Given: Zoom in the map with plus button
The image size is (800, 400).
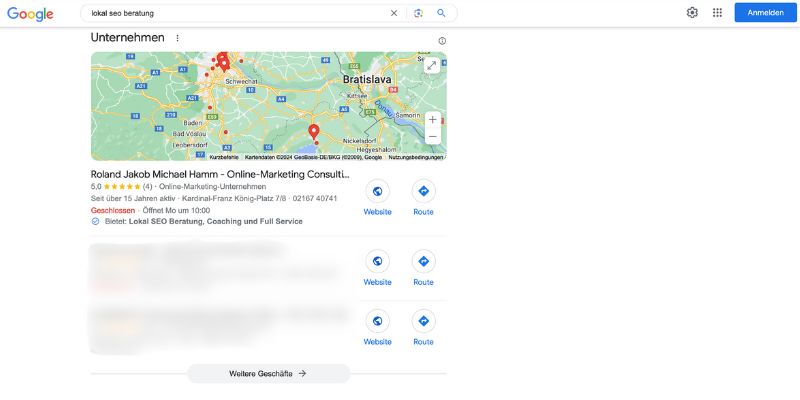Looking at the screenshot, I should click(433, 120).
